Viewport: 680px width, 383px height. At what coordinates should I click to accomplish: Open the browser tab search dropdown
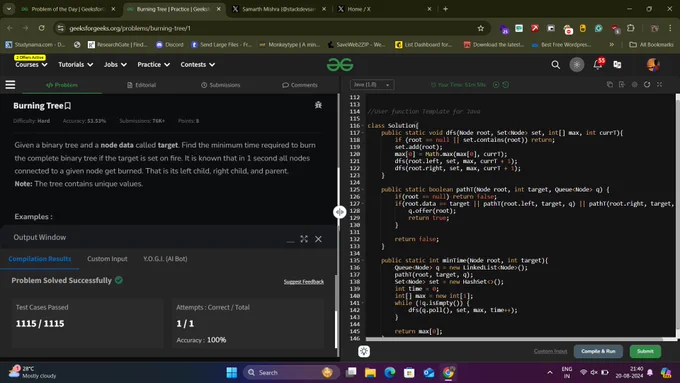pos(9,9)
